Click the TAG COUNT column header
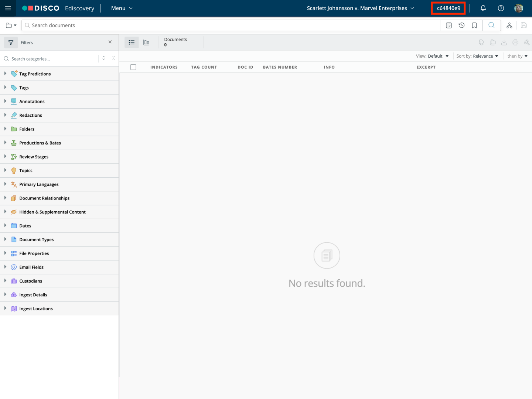 click(x=204, y=67)
